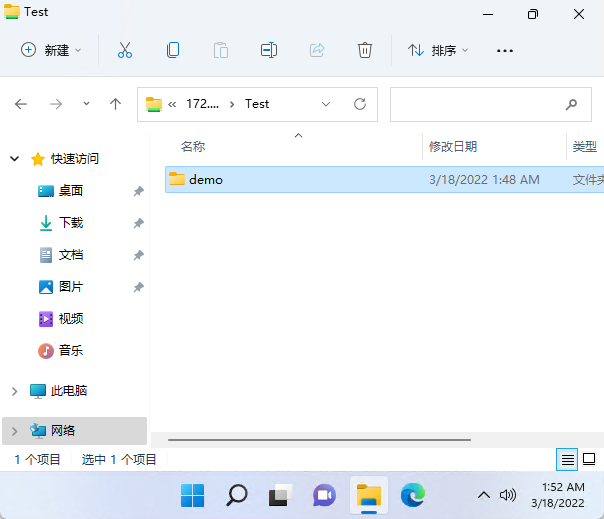Open the clock and date panel
The image size is (604, 519).
click(x=558, y=495)
